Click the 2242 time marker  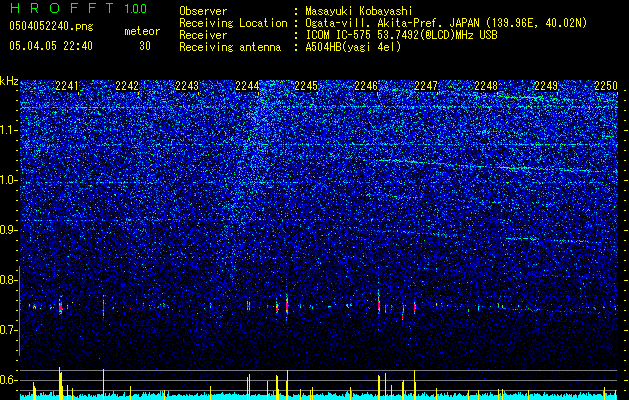[x=127, y=85]
